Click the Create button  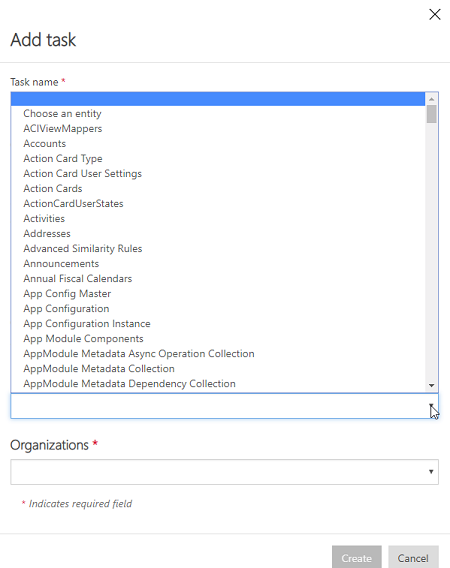click(357, 558)
